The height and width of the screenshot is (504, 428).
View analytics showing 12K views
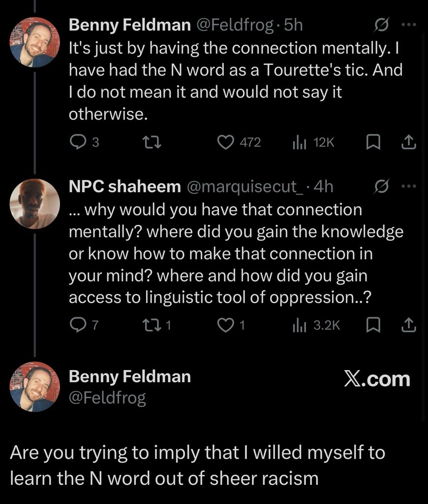tap(299, 142)
